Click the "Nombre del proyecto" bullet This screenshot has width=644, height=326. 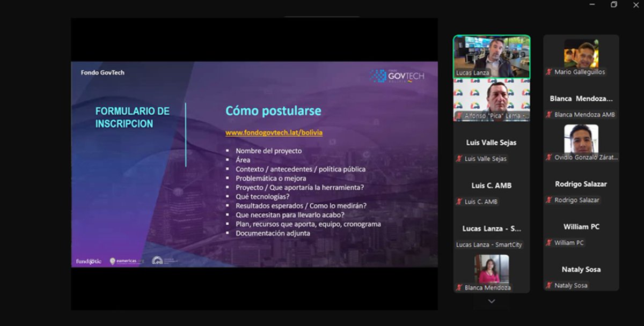click(268, 151)
